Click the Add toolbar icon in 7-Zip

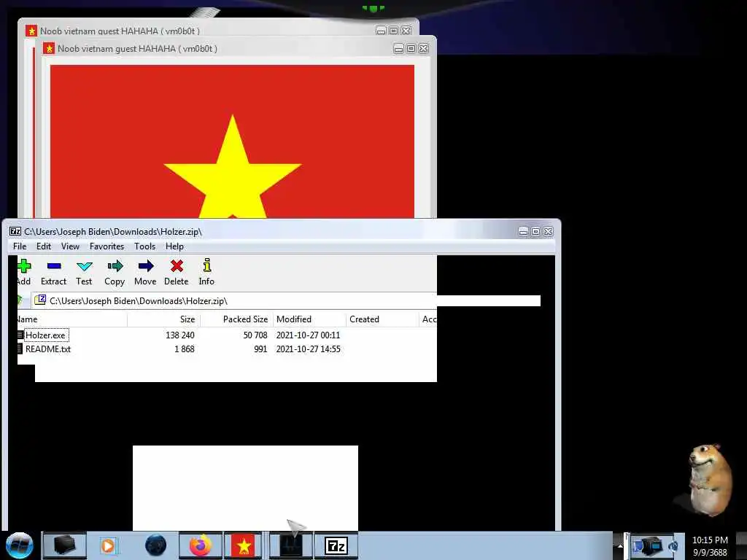click(24, 265)
